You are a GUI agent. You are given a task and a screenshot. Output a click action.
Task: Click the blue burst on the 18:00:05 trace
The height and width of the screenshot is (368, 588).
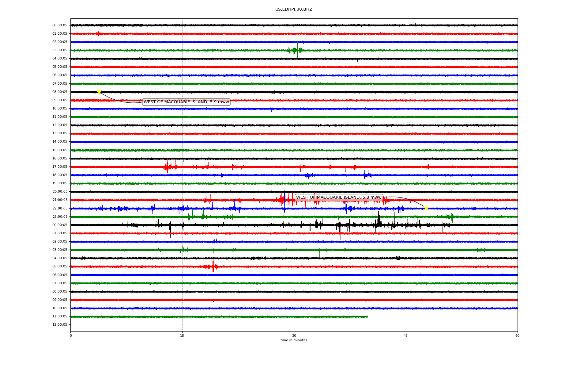(367, 175)
